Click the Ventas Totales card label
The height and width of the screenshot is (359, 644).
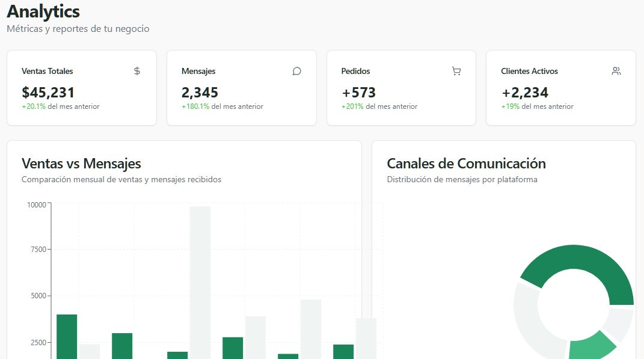coord(48,71)
